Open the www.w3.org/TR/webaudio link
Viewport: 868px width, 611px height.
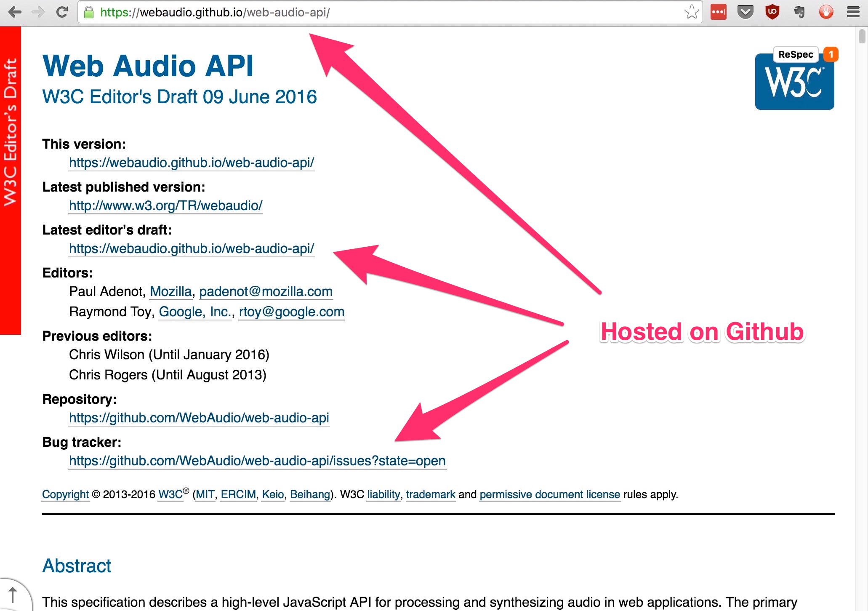[x=165, y=205]
